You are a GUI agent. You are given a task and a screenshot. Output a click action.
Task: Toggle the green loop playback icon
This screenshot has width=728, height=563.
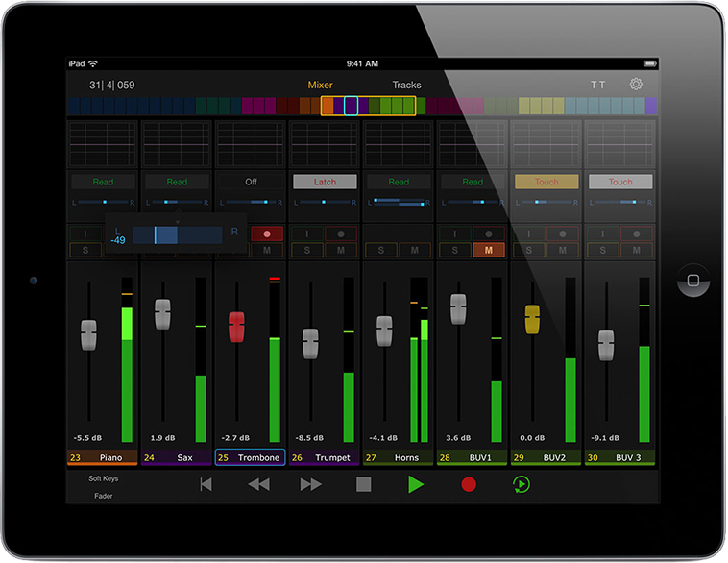521,484
